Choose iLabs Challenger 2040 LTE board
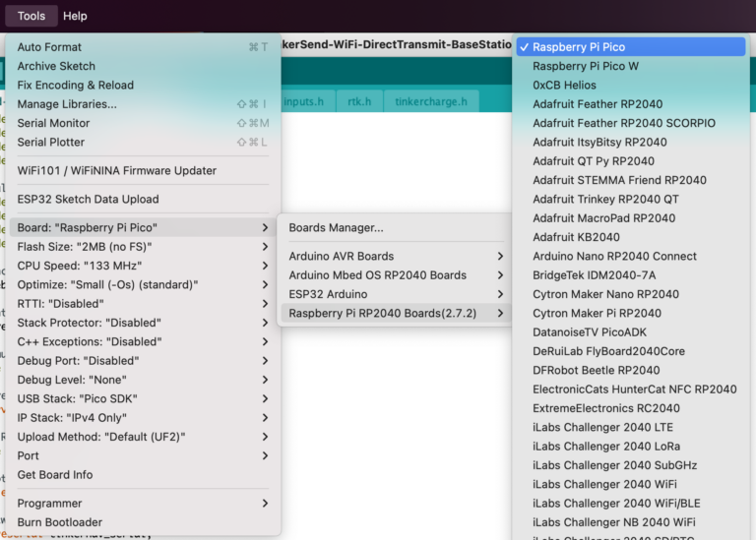 click(631, 428)
